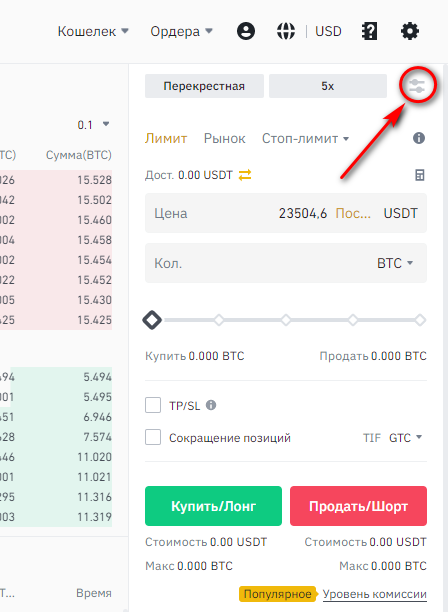Click the orange transfer arrows icon

[x=245, y=175]
